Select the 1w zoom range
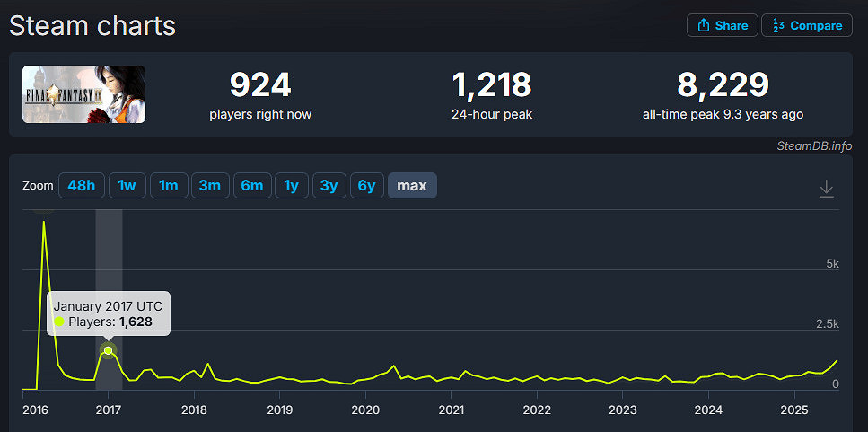The width and height of the screenshot is (868, 432). (127, 186)
